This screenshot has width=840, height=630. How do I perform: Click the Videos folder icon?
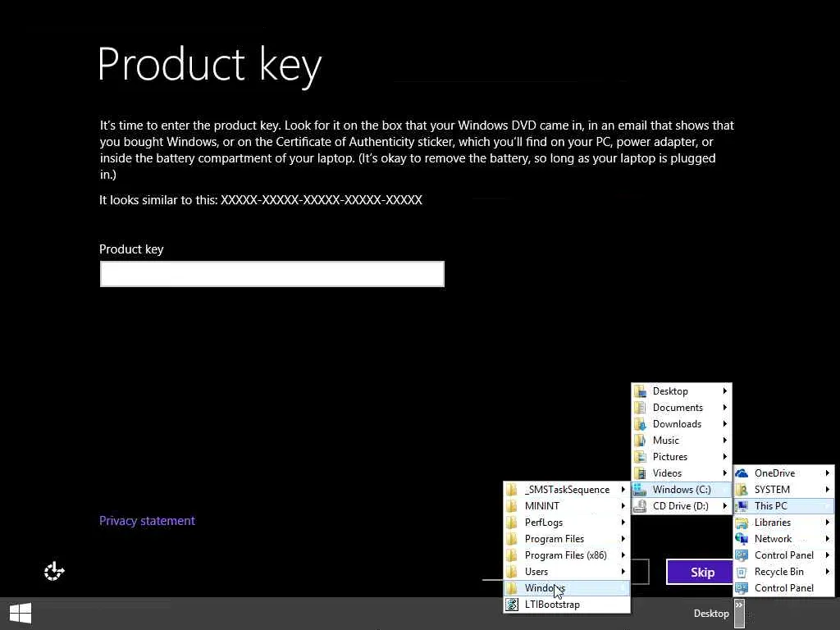tap(640, 473)
